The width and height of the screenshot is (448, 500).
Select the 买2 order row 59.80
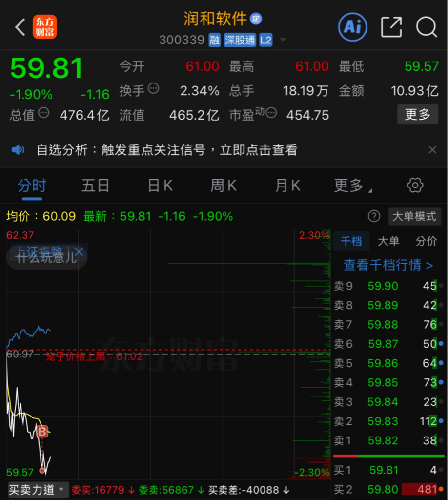[388, 489]
